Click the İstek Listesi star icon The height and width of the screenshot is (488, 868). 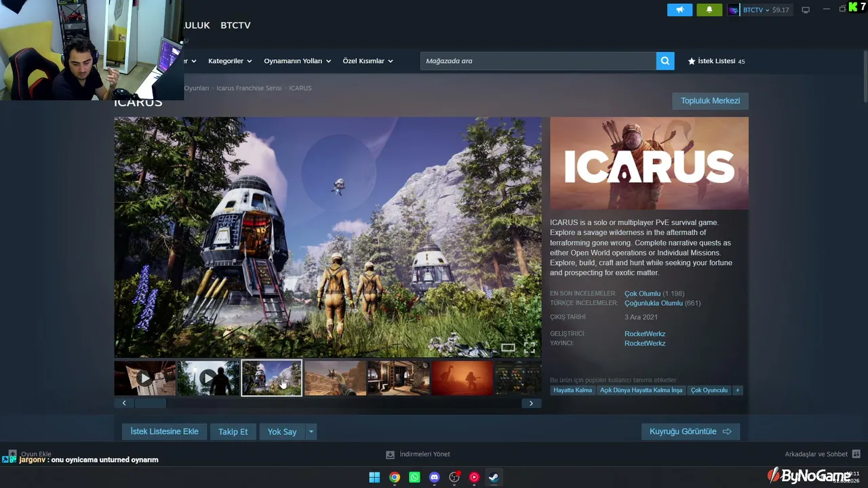pyautogui.click(x=692, y=61)
